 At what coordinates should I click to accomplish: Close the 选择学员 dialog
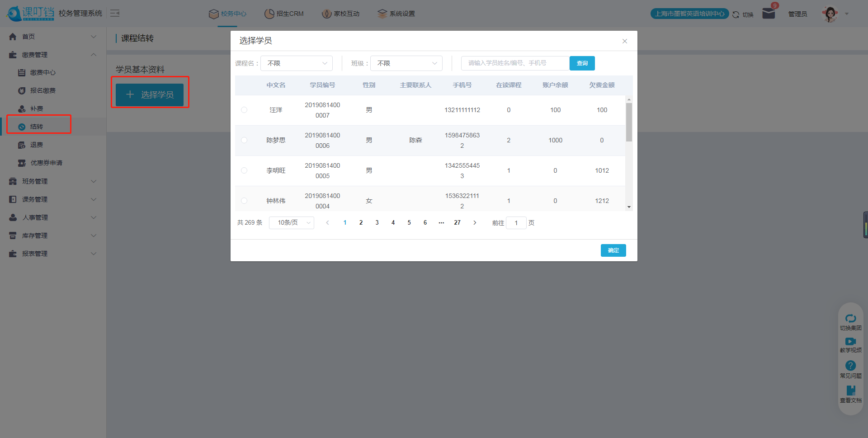625,41
